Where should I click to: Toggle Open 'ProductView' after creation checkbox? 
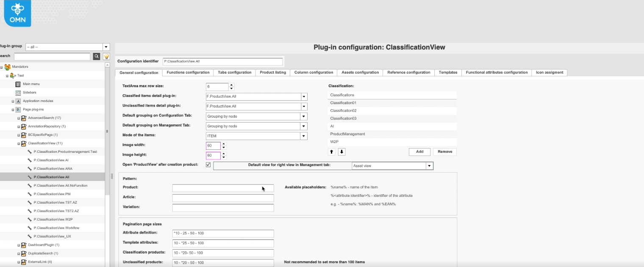point(208,165)
